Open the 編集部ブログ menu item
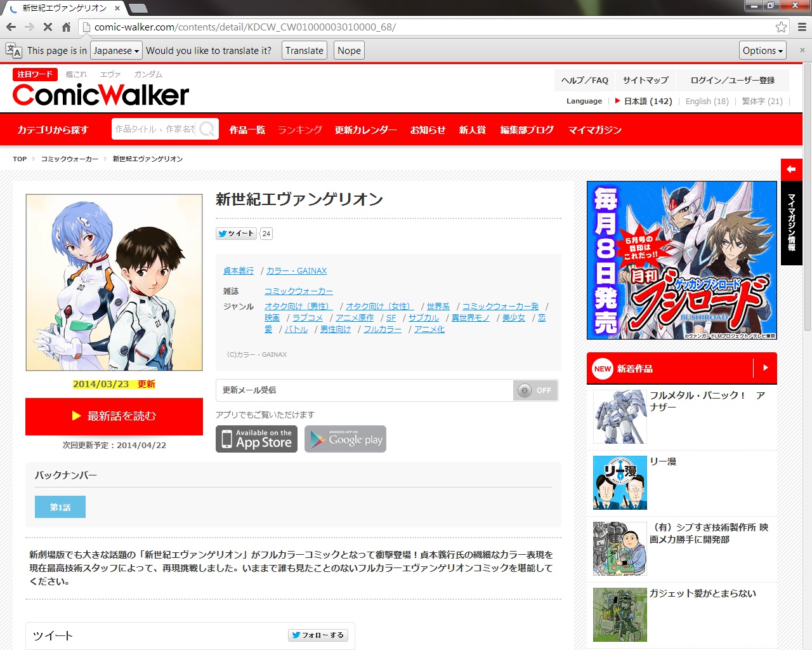This screenshot has width=812, height=650. pyautogui.click(x=527, y=129)
